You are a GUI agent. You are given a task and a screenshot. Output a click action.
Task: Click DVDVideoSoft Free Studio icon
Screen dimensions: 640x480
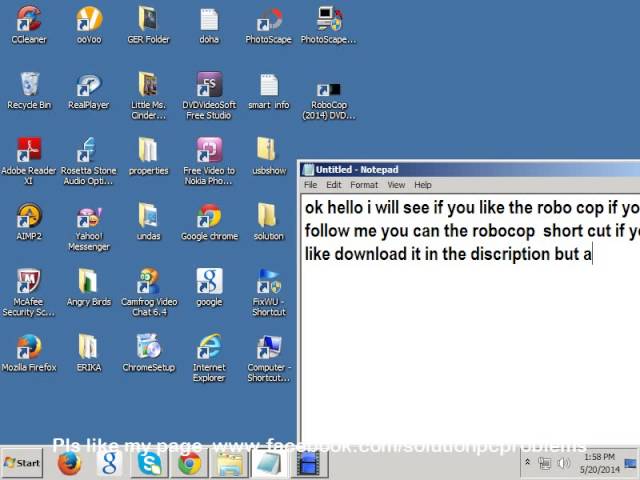(x=209, y=96)
